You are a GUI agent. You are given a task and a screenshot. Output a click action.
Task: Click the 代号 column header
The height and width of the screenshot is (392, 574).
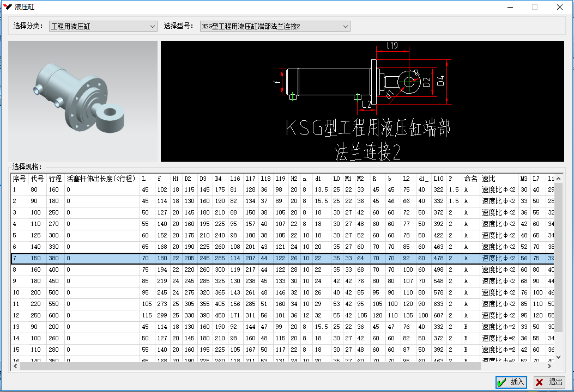38,179
